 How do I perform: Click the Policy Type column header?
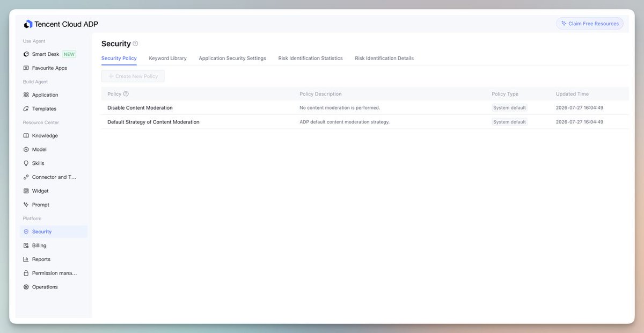click(505, 94)
